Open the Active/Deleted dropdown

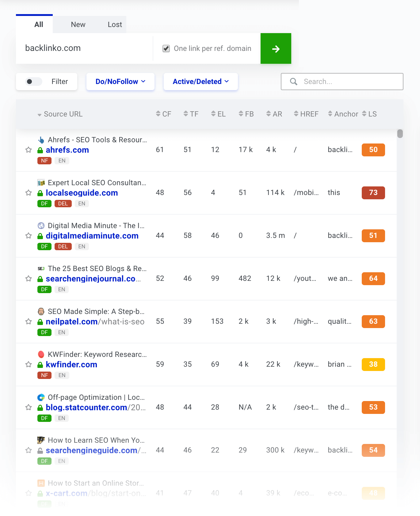[201, 82]
